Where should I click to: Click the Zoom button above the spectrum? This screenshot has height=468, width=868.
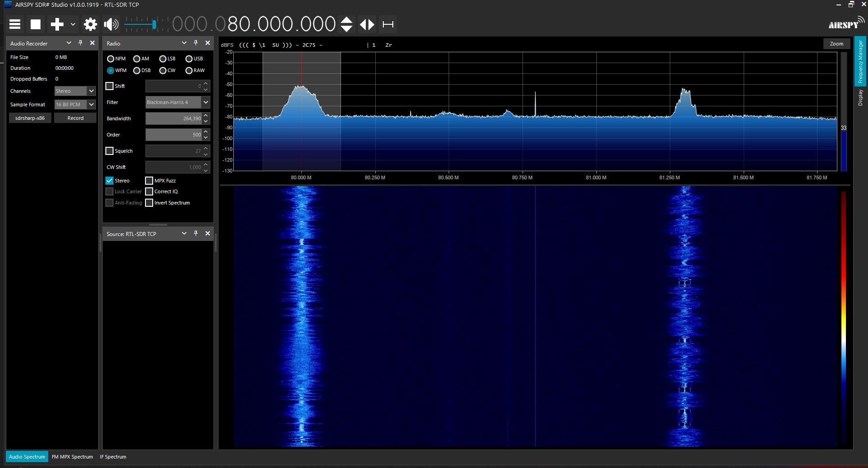pyautogui.click(x=836, y=44)
